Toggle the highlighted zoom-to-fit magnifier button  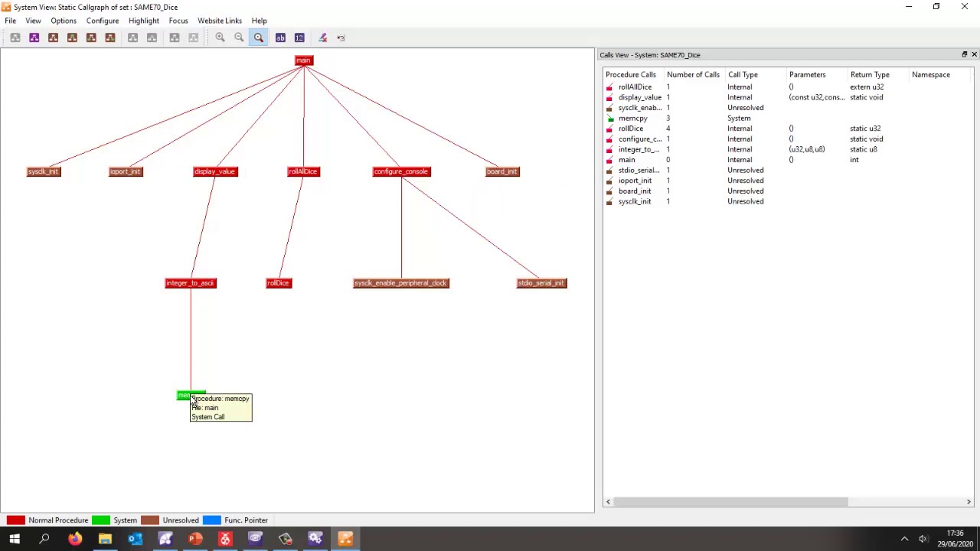(x=259, y=37)
